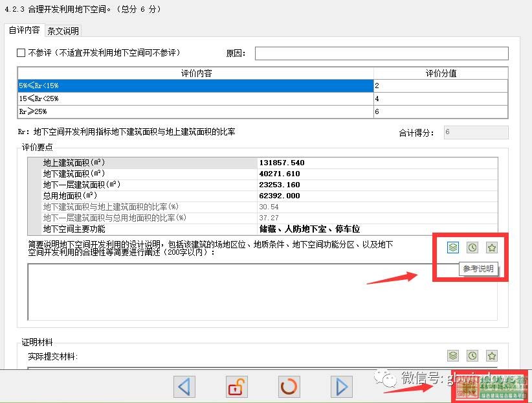Go to next item with right arrow button

340,387
